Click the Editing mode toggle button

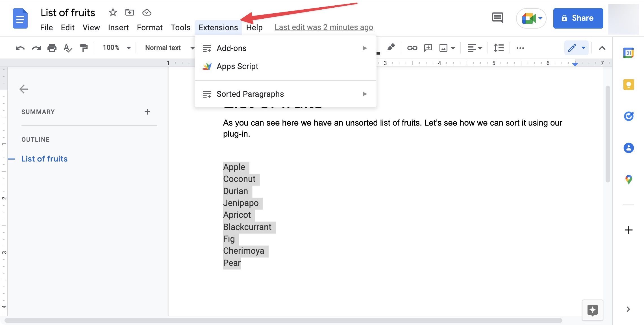(576, 47)
